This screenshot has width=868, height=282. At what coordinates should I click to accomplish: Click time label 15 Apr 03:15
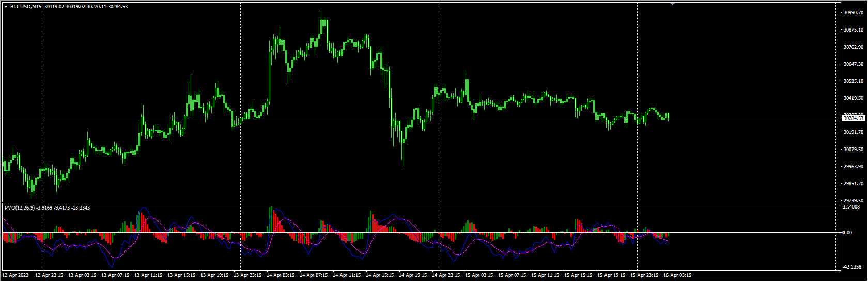point(479,275)
